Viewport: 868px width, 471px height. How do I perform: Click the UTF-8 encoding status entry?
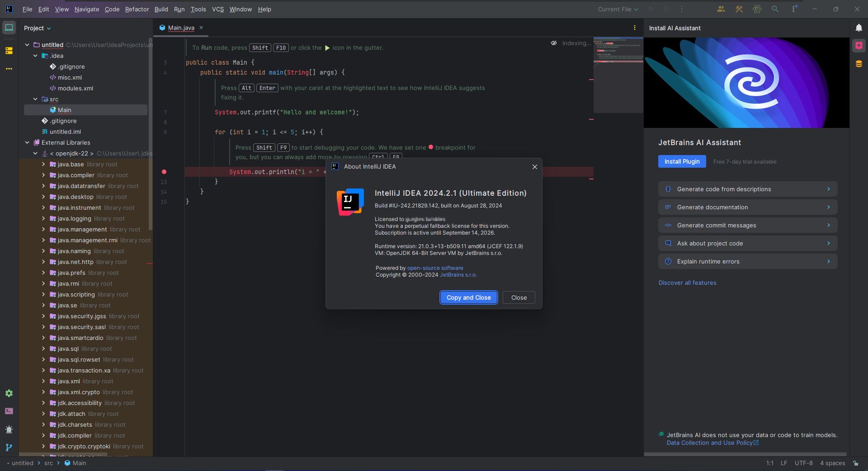coord(803,463)
